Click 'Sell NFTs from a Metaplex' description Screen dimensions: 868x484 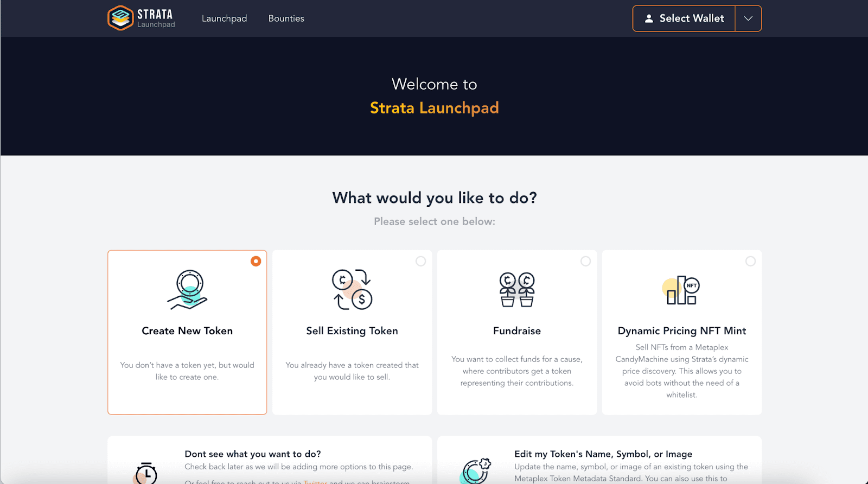tap(682, 371)
